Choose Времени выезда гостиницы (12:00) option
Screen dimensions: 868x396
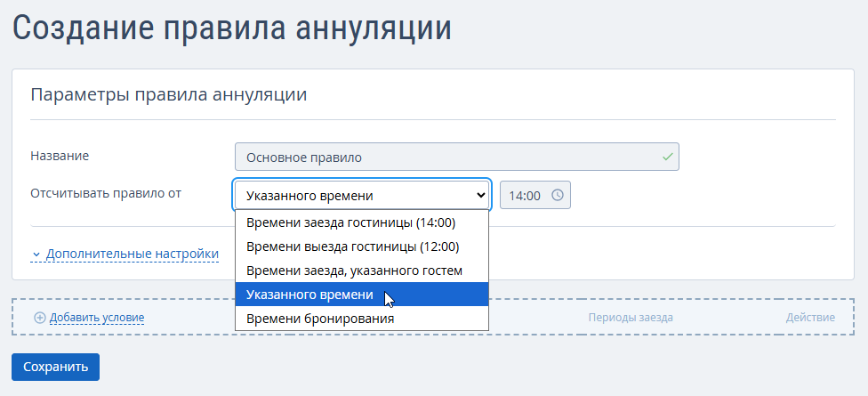coord(352,246)
